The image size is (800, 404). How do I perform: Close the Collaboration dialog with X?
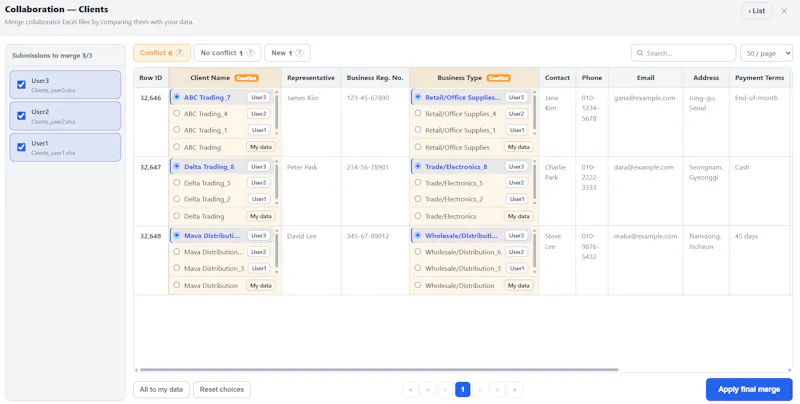click(x=784, y=11)
